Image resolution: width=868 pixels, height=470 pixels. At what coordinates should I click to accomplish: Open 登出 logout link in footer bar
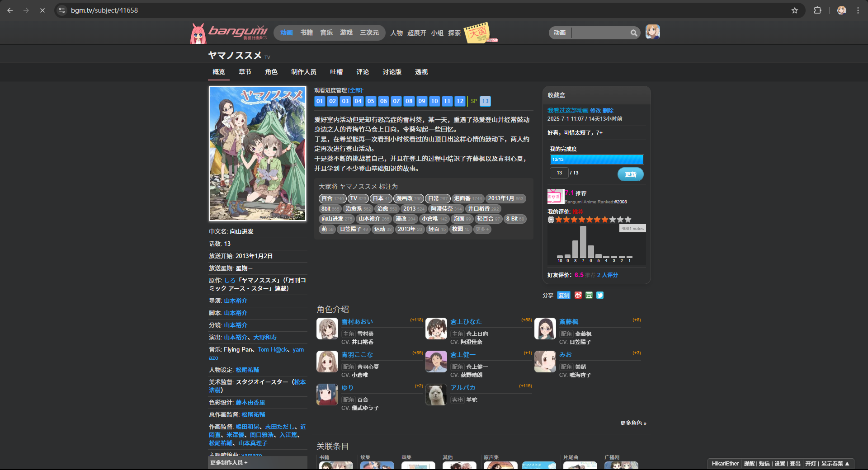point(795,464)
